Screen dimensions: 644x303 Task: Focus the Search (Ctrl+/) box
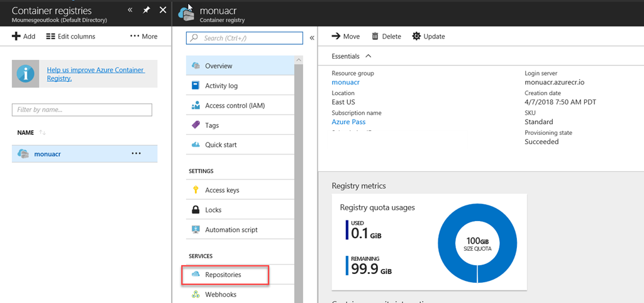click(245, 38)
